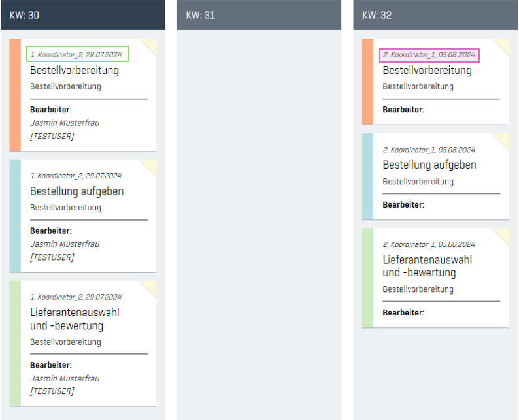Image resolution: width=519 pixels, height=420 pixels.
Task: Click folded corner on KW 30 Bestellung aufgeben card
Action: 151,165
